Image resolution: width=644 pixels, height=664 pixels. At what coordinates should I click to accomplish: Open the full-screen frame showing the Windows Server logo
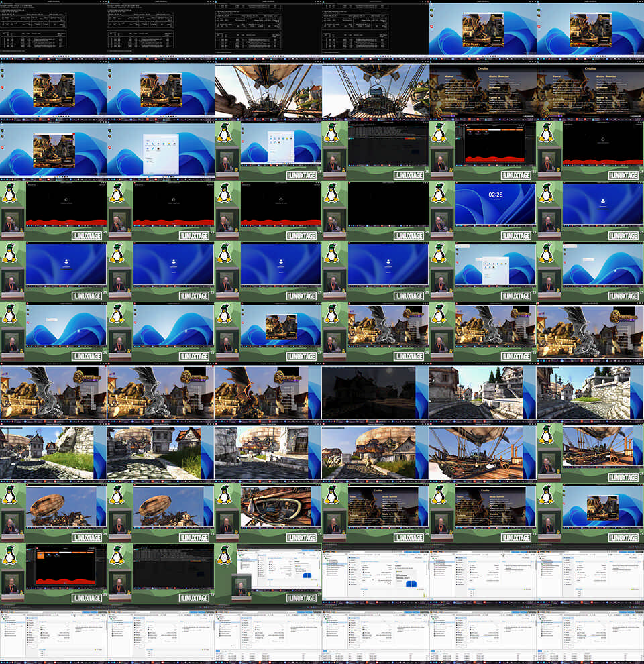pyautogui.click(x=376, y=574)
